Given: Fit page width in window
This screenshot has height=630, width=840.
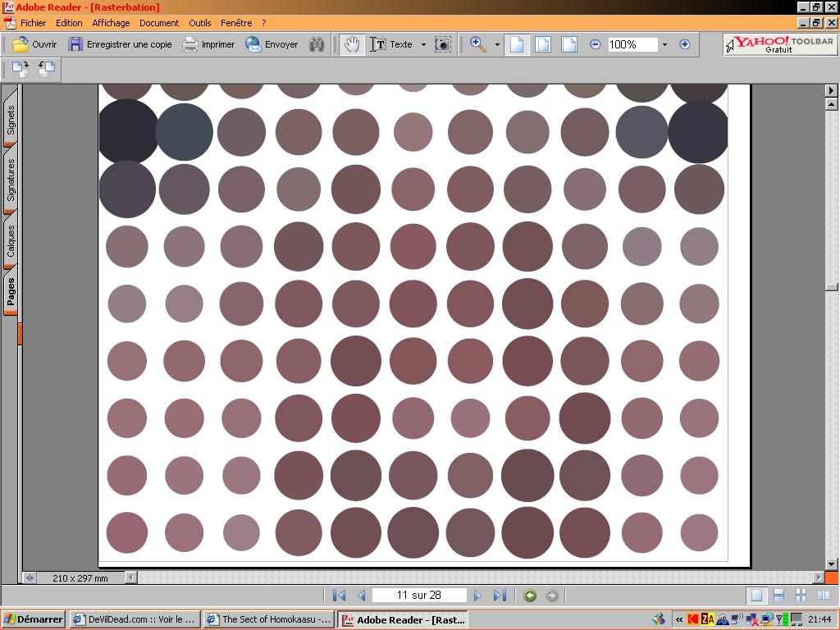Looking at the screenshot, I should click(x=569, y=44).
